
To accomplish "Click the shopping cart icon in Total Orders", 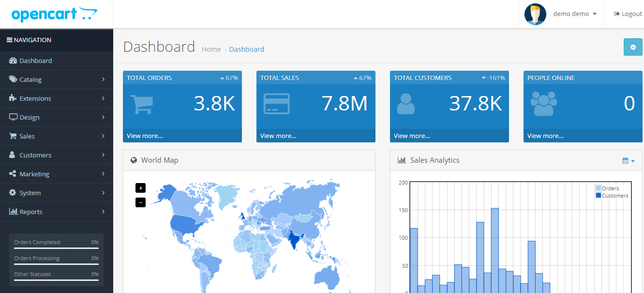I will click(141, 104).
